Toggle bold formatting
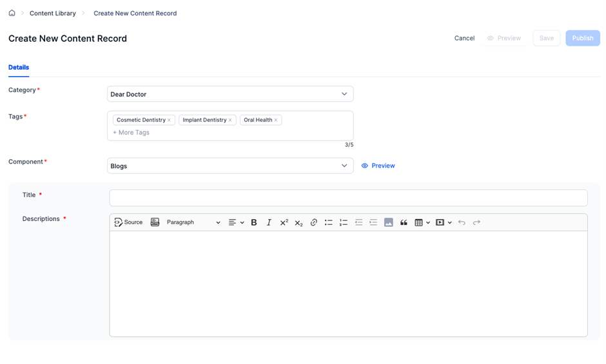 pyautogui.click(x=254, y=222)
